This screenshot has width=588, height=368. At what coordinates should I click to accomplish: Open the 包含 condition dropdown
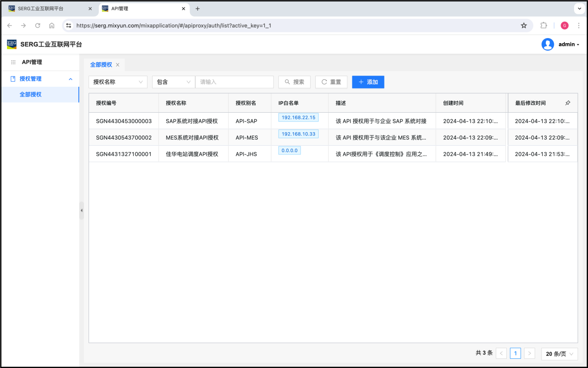pos(173,82)
